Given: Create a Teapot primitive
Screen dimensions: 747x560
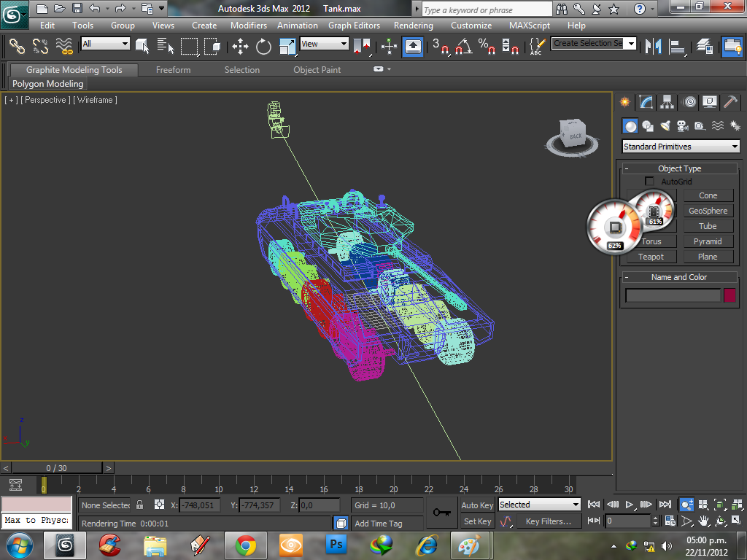Looking at the screenshot, I should coord(651,257).
